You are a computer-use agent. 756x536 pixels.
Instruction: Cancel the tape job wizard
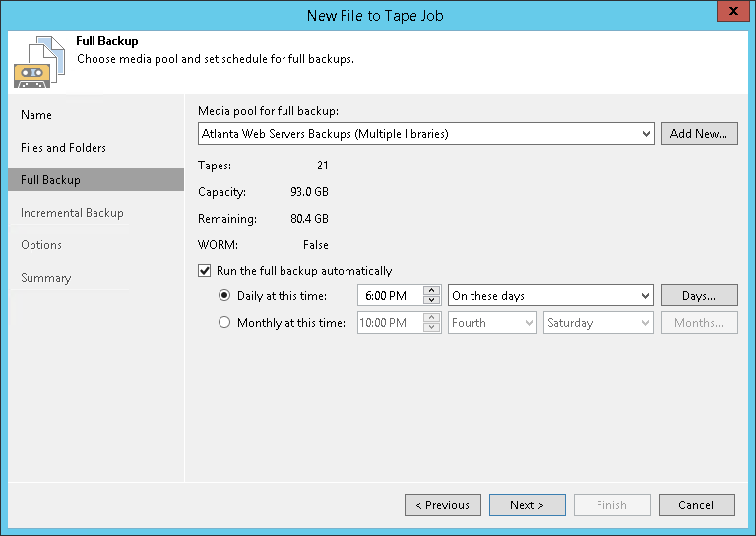click(x=696, y=505)
